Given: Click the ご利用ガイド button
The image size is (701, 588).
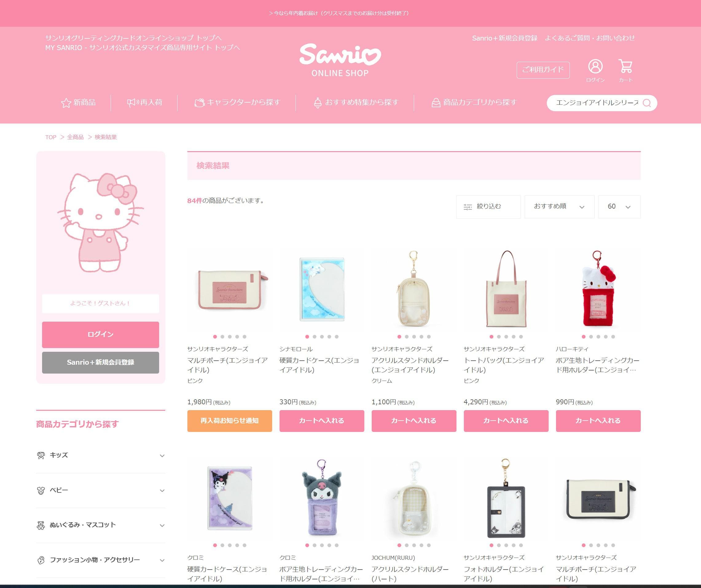Looking at the screenshot, I should (x=543, y=70).
